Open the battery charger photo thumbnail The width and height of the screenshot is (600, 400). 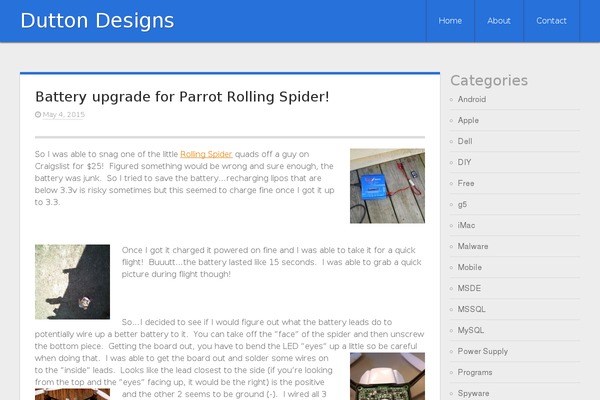pos(387,186)
